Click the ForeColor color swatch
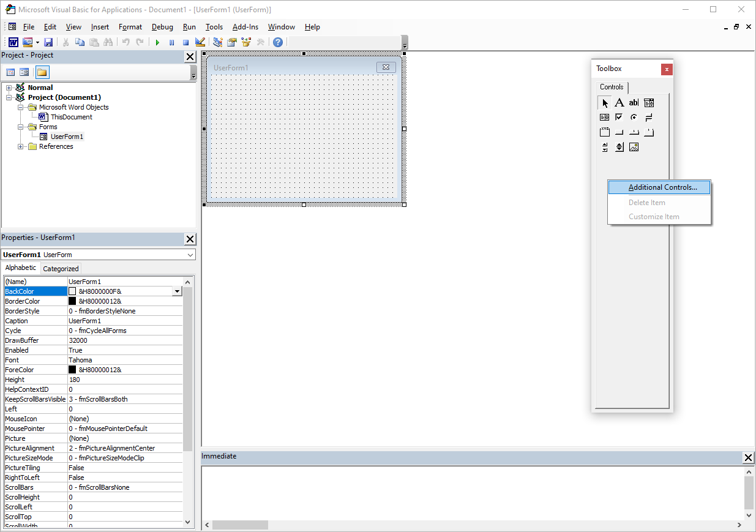This screenshot has width=756, height=532. [72, 370]
